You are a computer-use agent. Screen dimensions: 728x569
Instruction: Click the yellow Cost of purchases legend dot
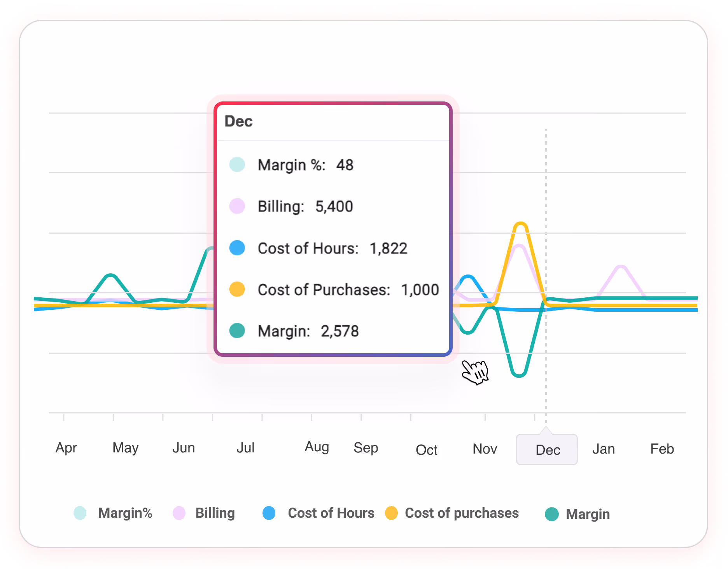coord(392,513)
